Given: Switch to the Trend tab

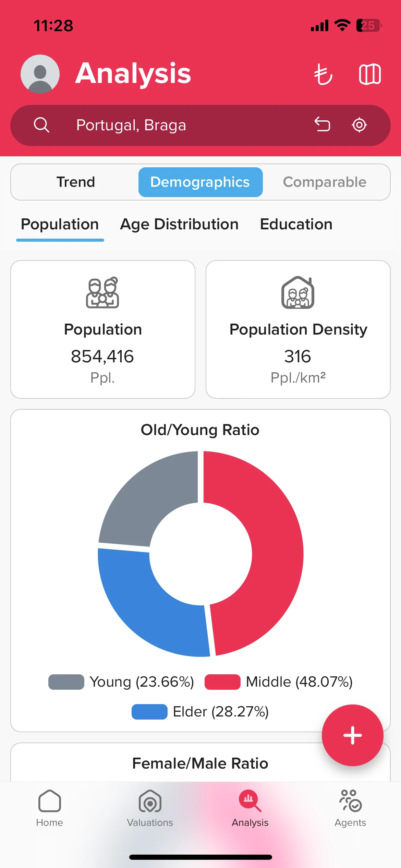Looking at the screenshot, I should tap(76, 182).
